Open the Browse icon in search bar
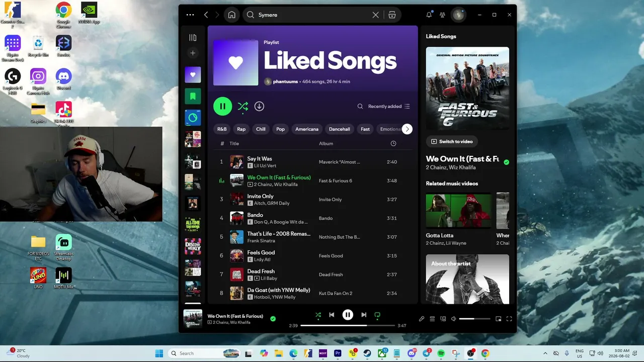 (x=392, y=15)
